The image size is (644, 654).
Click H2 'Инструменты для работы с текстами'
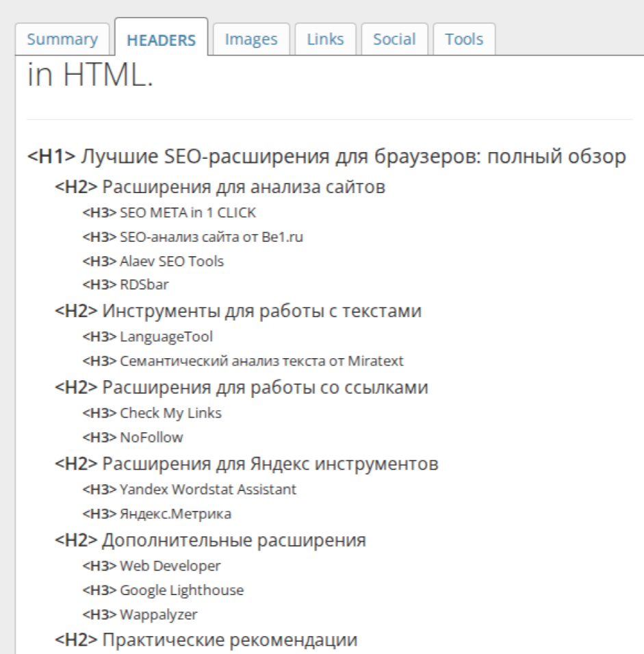[x=238, y=311]
